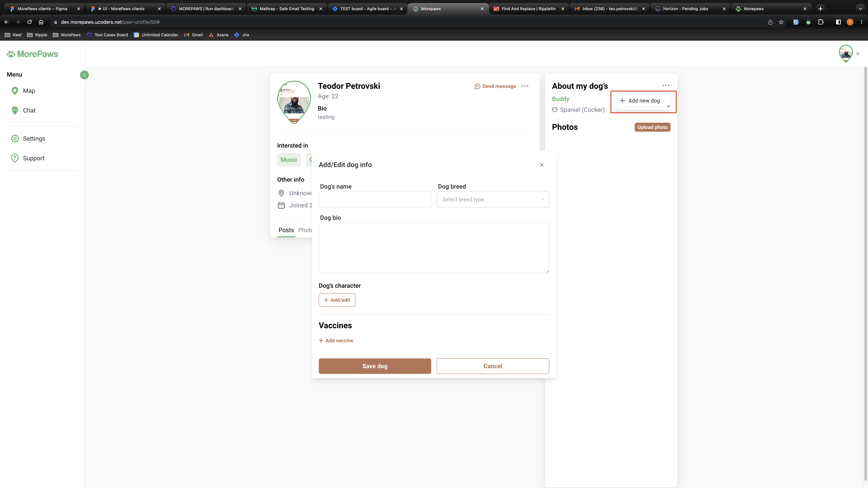The height and width of the screenshot is (488, 868).
Task: Collapse the sidebar with the green arrow
Action: (x=84, y=75)
